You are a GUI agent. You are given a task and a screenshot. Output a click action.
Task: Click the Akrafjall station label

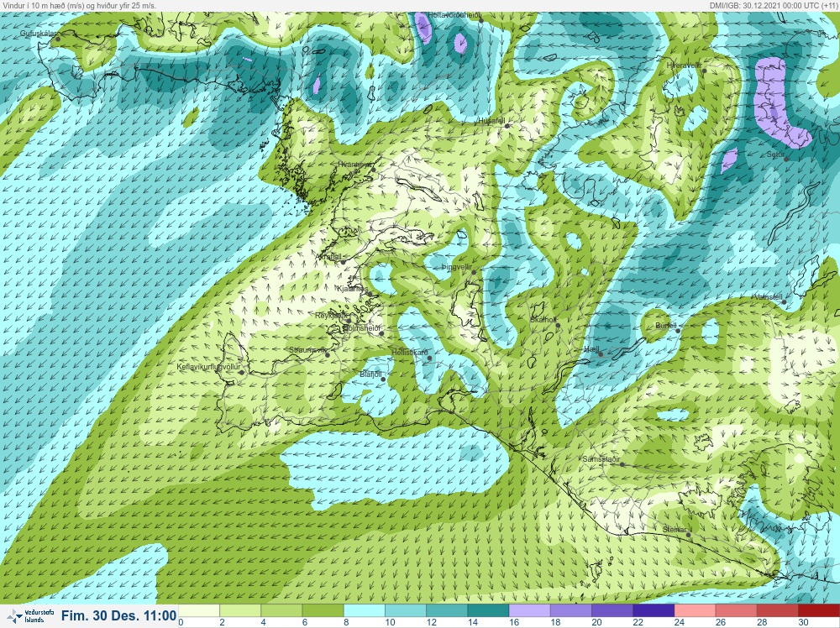(x=328, y=257)
